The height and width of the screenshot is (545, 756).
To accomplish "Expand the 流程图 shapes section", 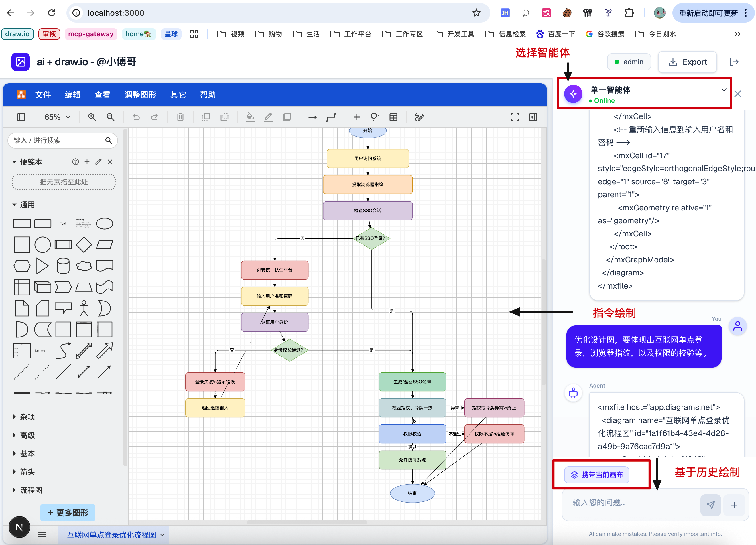I will tap(31, 490).
